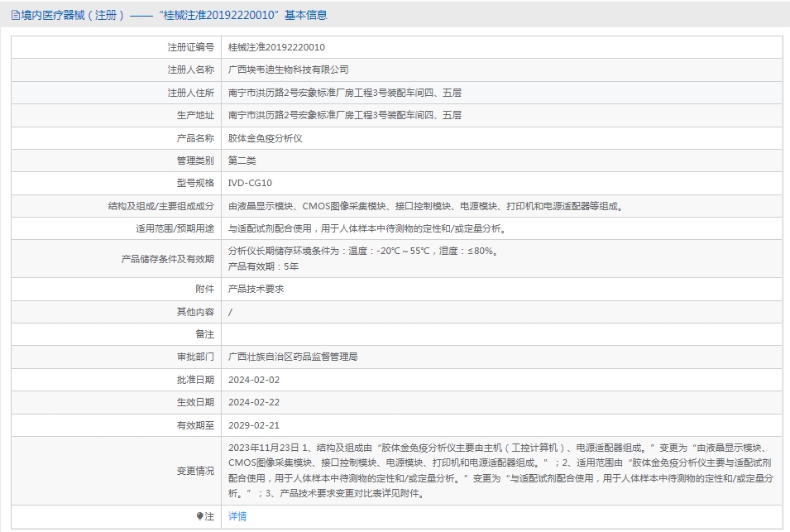Click the approving department 广西壮族自治区药品监督管理局
This screenshot has height=532, width=790.
click(293, 357)
